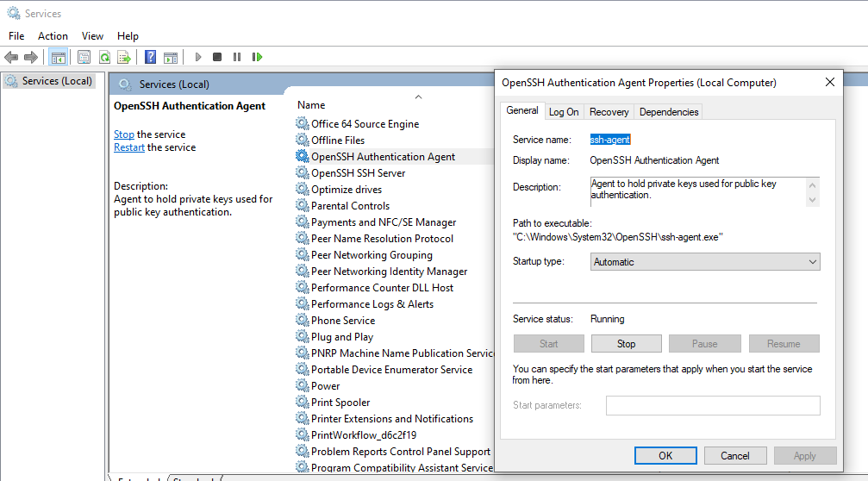Screen dimensions: 868x481
Task: Click the highlighted ssh-agent service name
Action: pos(610,140)
